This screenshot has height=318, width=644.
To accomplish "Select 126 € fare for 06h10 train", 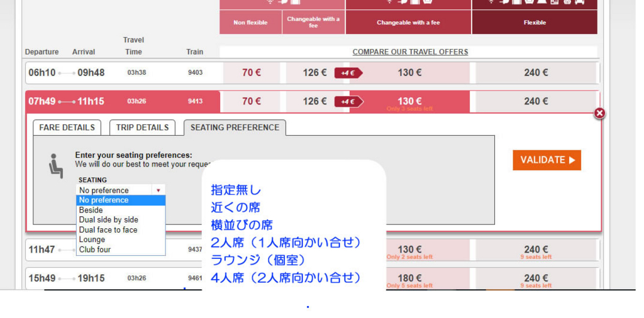I will pos(314,73).
